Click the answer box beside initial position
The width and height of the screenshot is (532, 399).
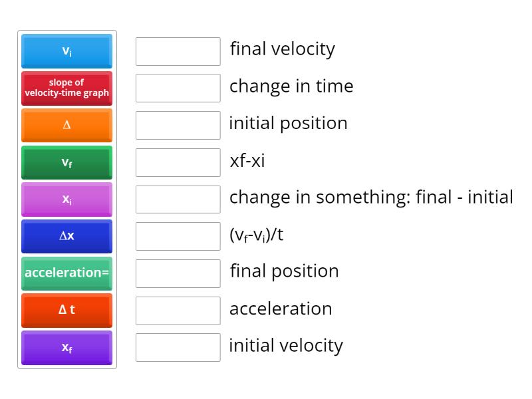click(x=178, y=125)
